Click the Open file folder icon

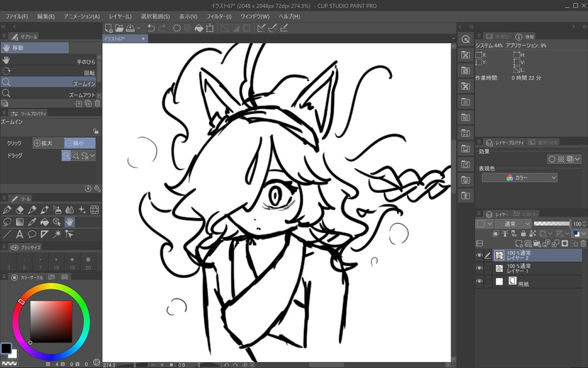[x=119, y=28]
